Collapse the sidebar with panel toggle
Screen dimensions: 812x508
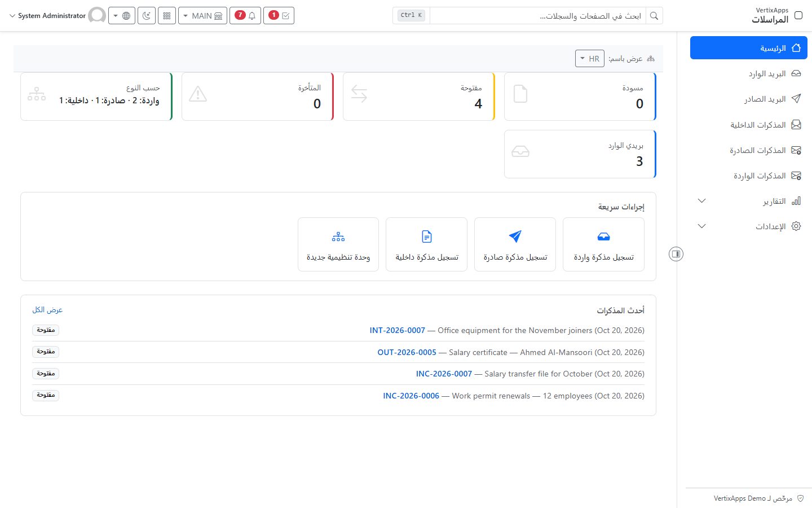coord(676,254)
